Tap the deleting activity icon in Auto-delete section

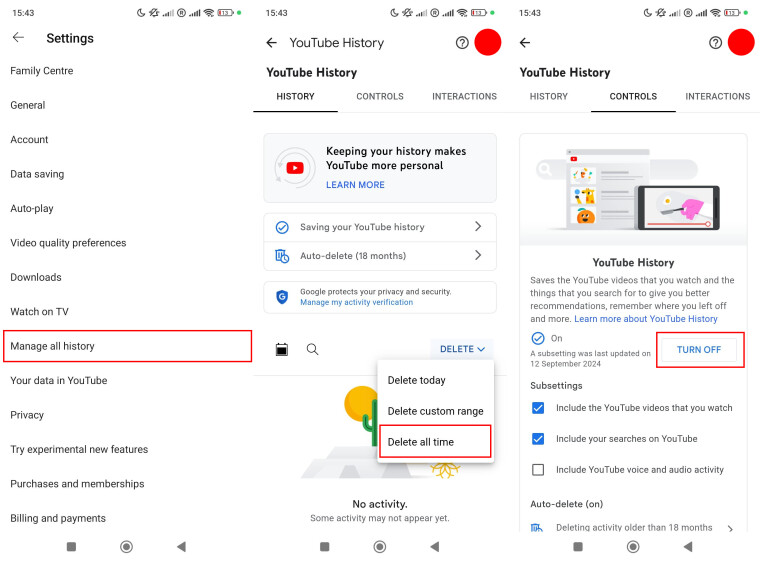[537, 528]
